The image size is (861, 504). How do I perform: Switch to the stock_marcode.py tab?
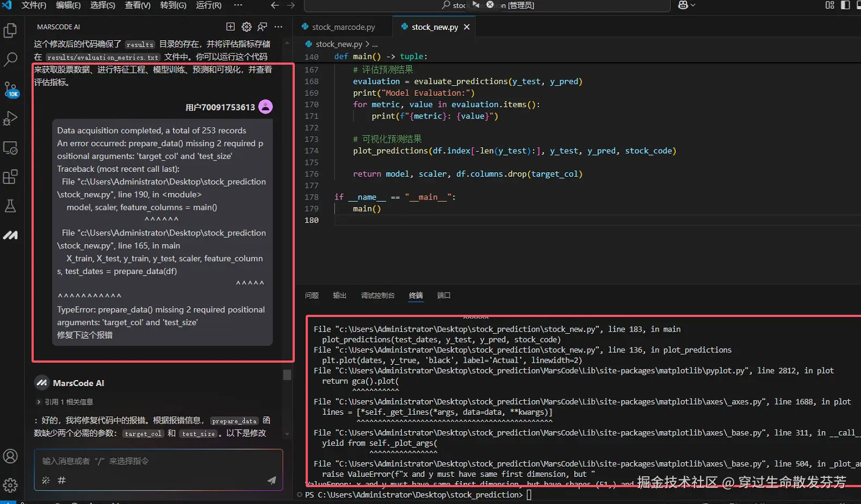click(343, 27)
